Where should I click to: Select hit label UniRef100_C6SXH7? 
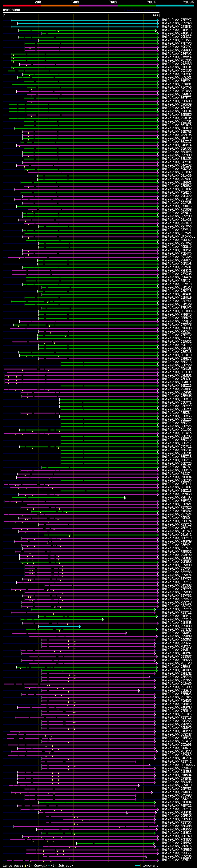pos(176,735)
